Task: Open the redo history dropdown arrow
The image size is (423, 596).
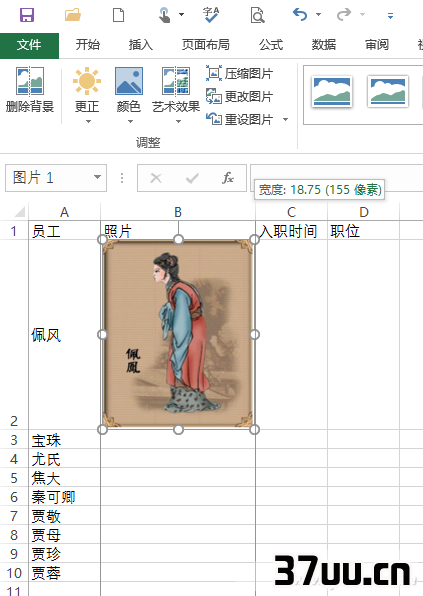Action: pos(362,15)
